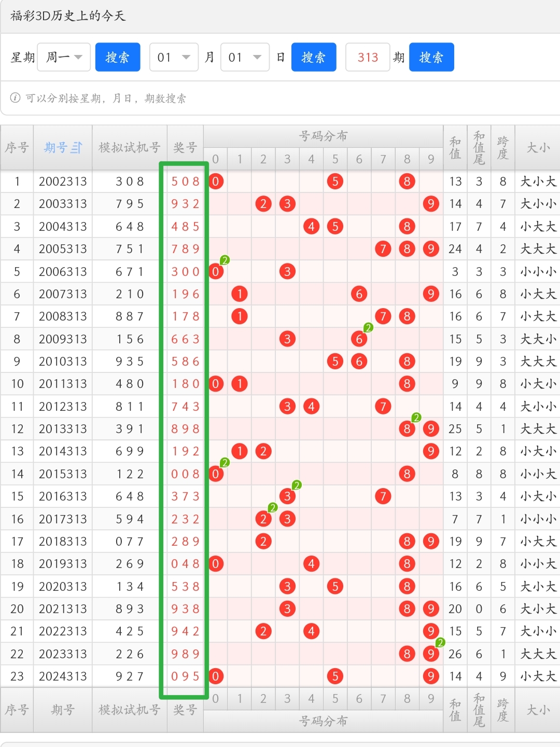Click trial number 308 in row 1
The image size is (560, 747).
(x=130, y=182)
